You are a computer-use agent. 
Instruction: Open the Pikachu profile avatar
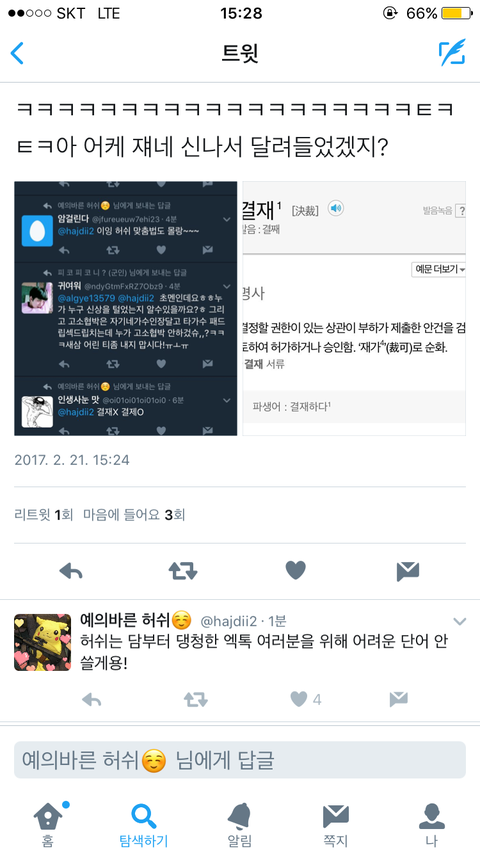(42, 642)
